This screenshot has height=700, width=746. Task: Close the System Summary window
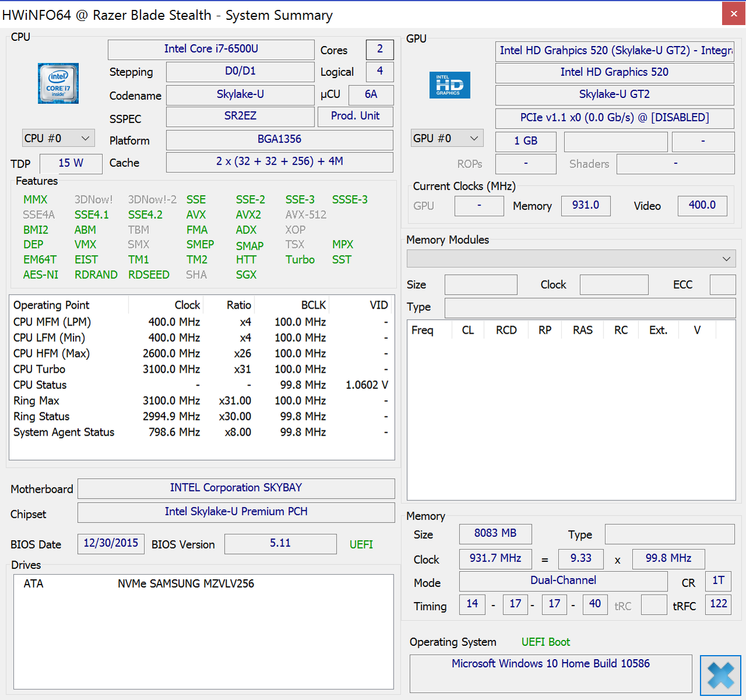click(x=733, y=14)
